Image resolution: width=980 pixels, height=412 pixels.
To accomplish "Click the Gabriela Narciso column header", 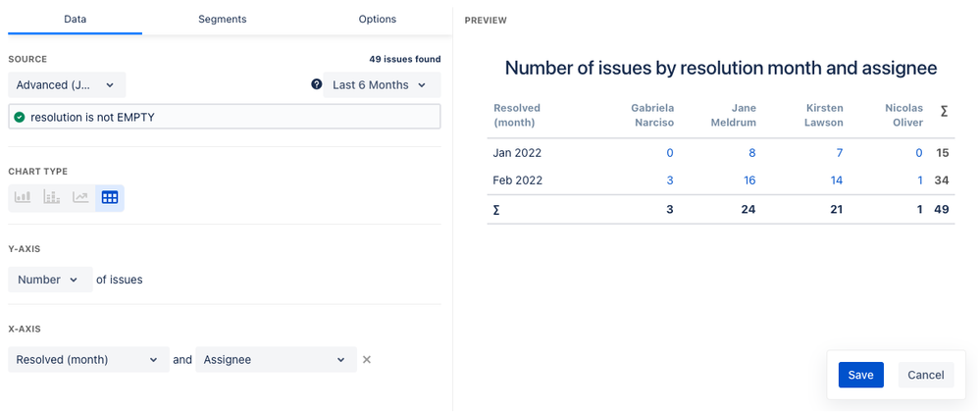I will tap(652, 115).
